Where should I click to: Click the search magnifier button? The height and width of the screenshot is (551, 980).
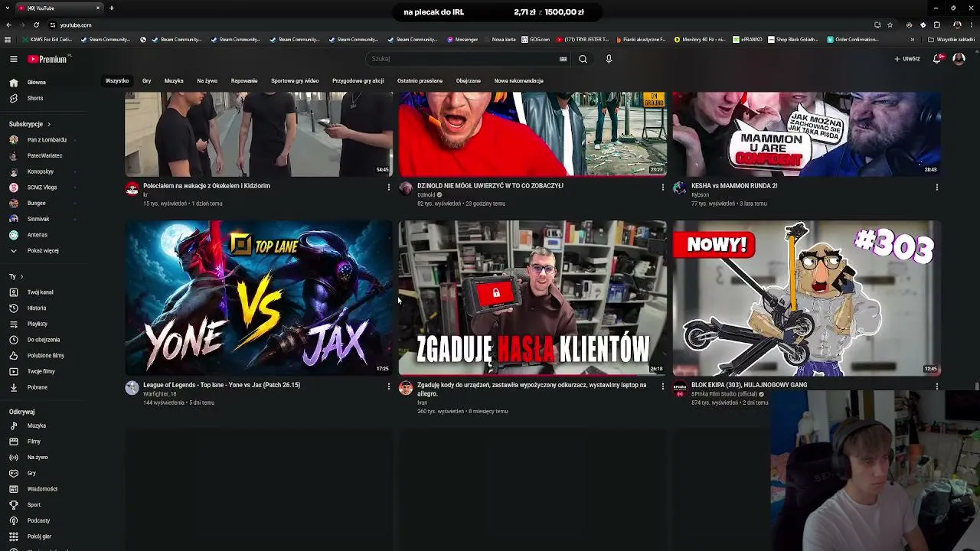[x=583, y=59]
